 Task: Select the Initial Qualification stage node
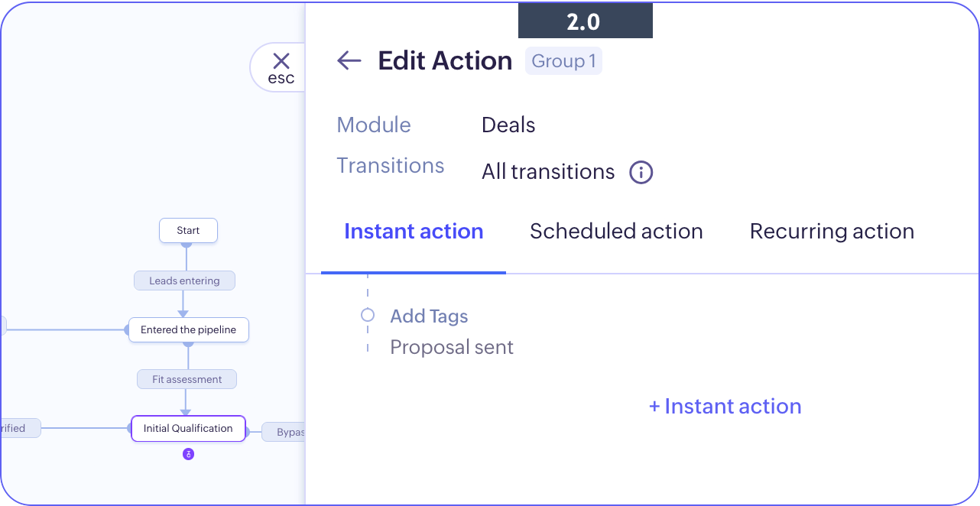(188, 429)
